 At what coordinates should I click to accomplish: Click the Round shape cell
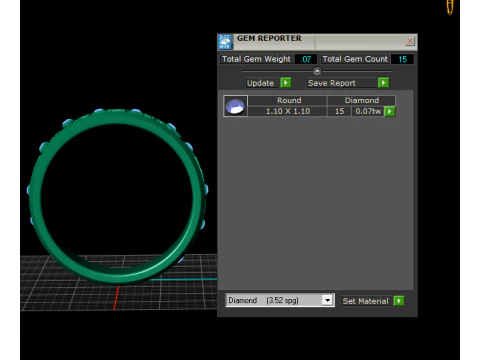288,101
